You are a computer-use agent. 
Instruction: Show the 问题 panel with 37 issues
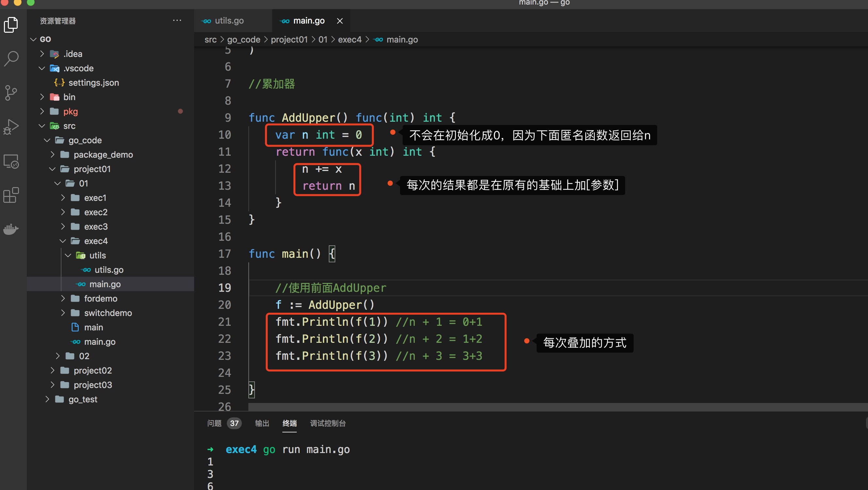(214, 423)
